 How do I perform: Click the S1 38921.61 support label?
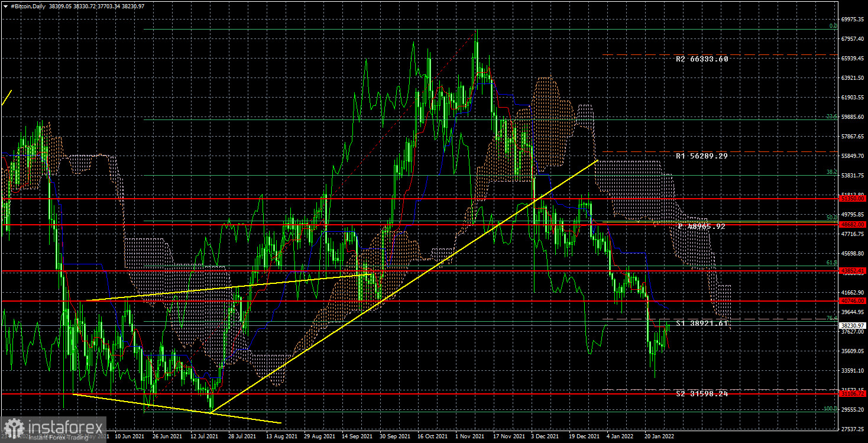[x=702, y=324]
